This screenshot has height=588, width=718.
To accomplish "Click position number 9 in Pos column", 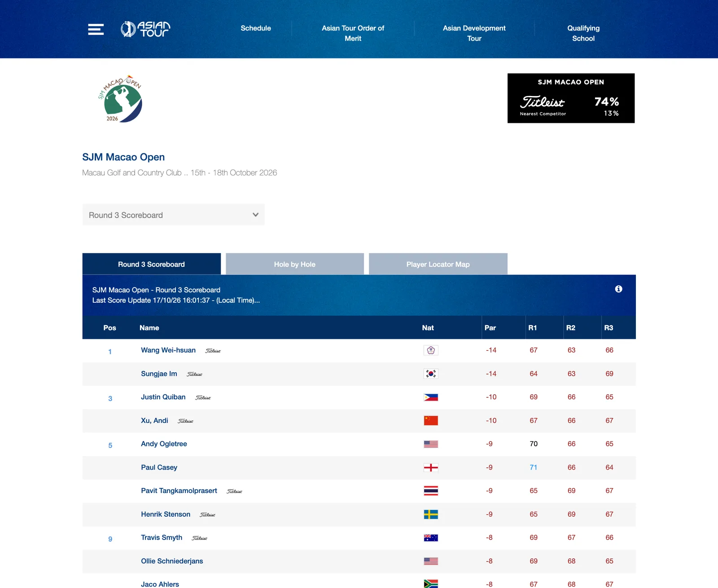I will tap(110, 539).
